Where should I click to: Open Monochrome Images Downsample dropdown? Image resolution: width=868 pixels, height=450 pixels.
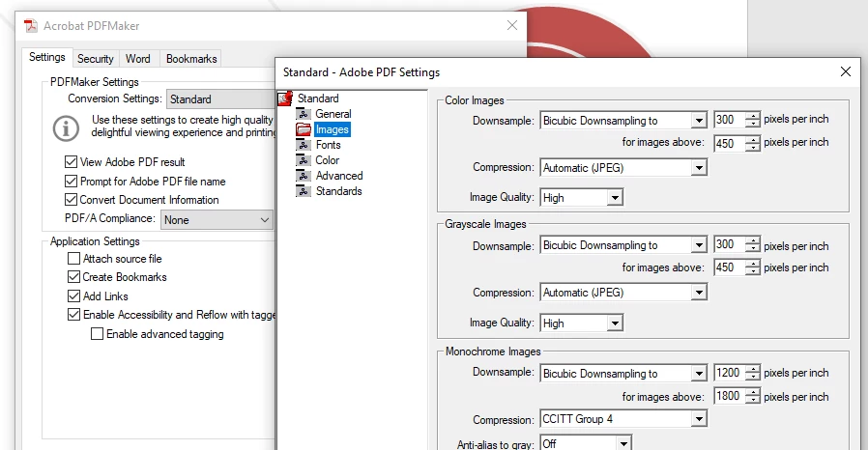623,373
